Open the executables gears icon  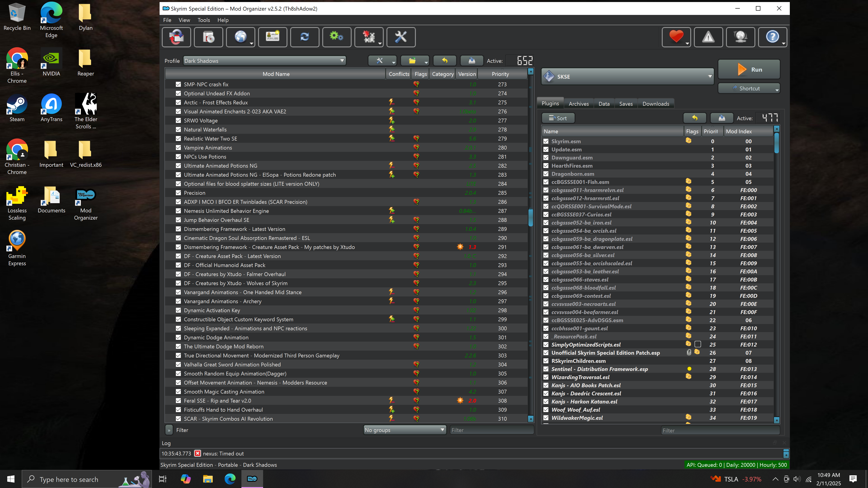click(337, 37)
